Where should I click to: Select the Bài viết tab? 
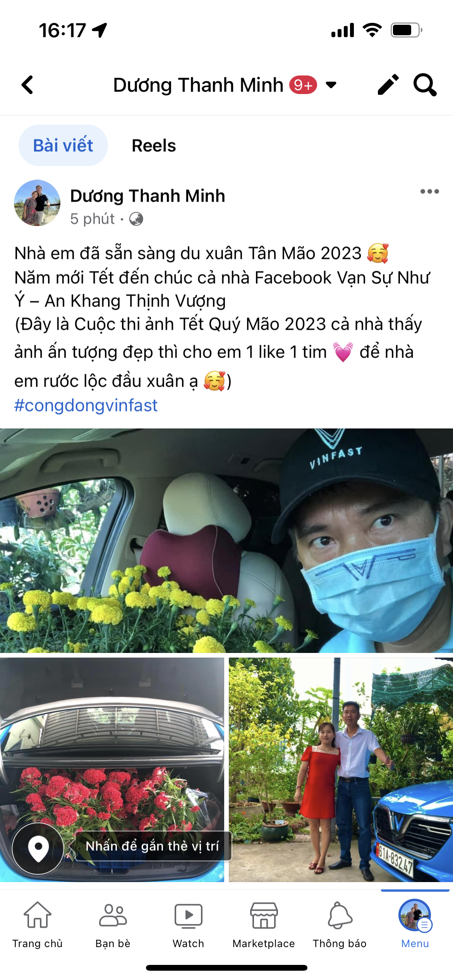click(63, 146)
